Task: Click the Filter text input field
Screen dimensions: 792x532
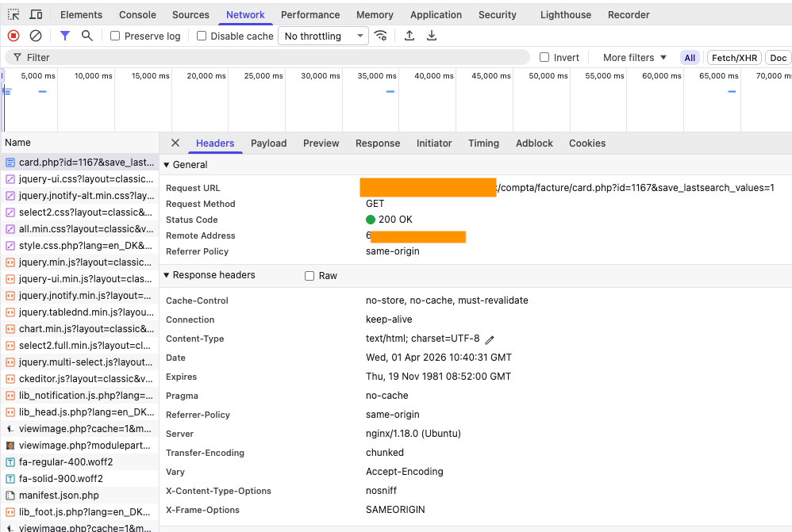Action: 270,58
